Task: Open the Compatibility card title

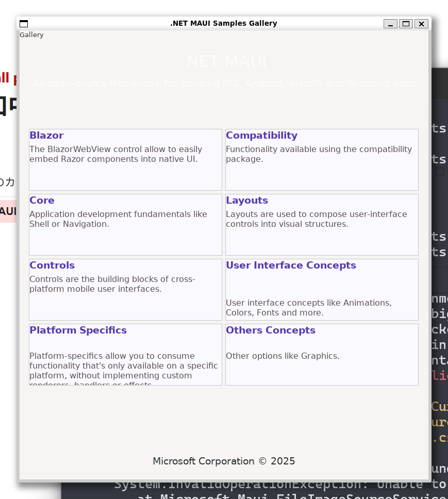Action: (x=261, y=135)
